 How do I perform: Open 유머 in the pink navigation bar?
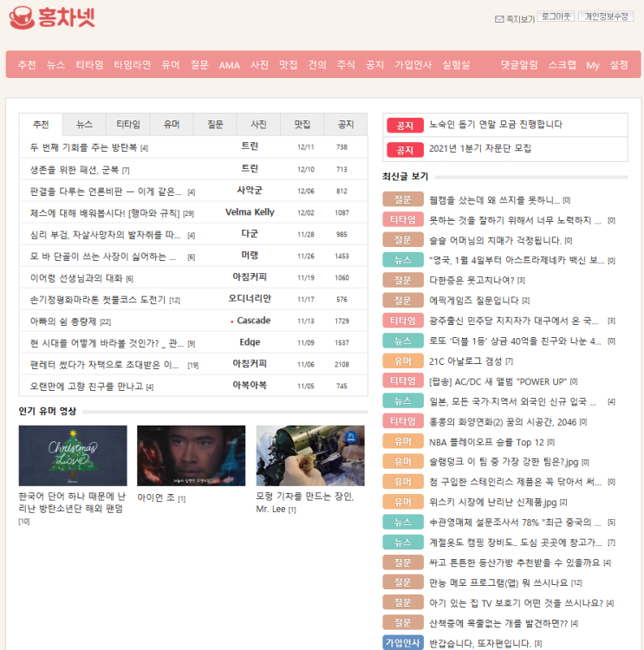[x=171, y=65]
